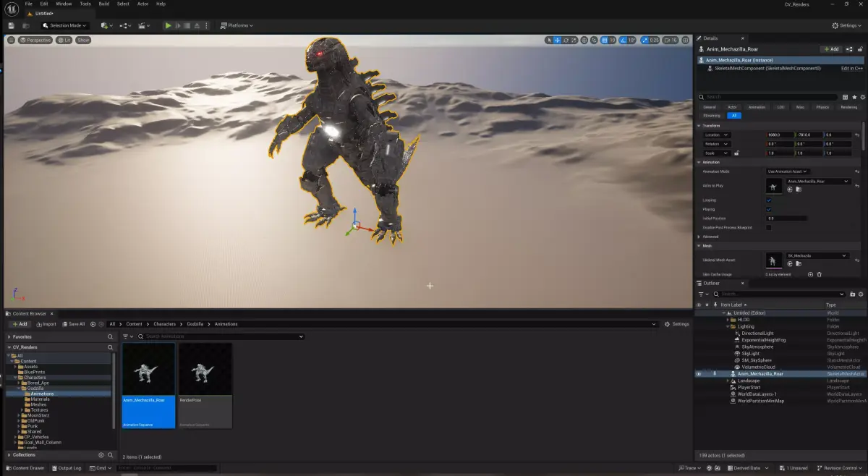Activate the Rotate gizmo tool
Image resolution: width=868 pixels, height=476 pixels.
tap(566, 40)
